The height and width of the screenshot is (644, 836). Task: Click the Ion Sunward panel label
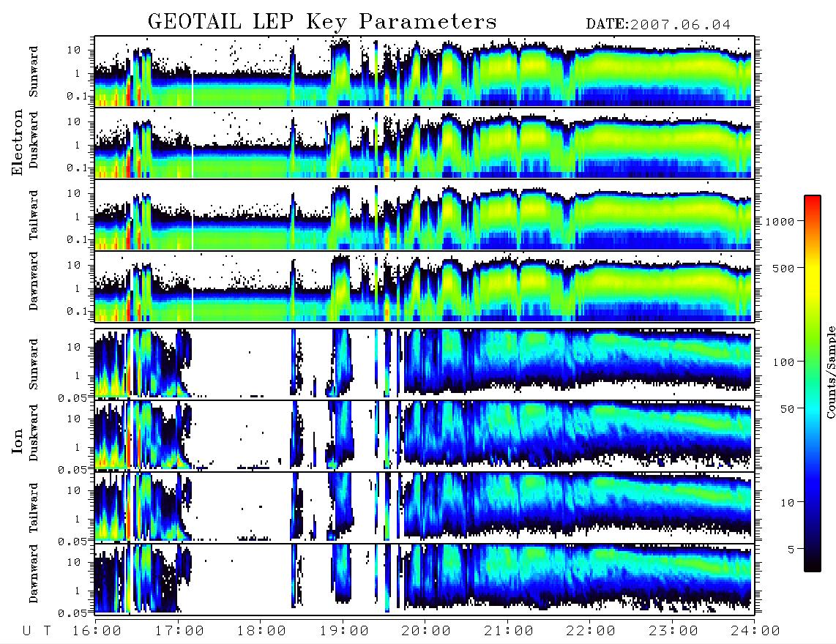click(x=34, y=364)
